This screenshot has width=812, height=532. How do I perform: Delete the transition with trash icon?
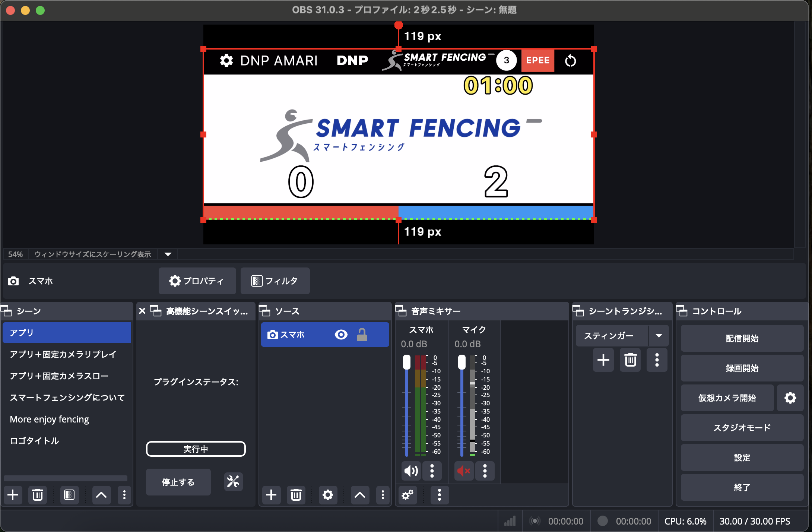[x=630, y=360]
